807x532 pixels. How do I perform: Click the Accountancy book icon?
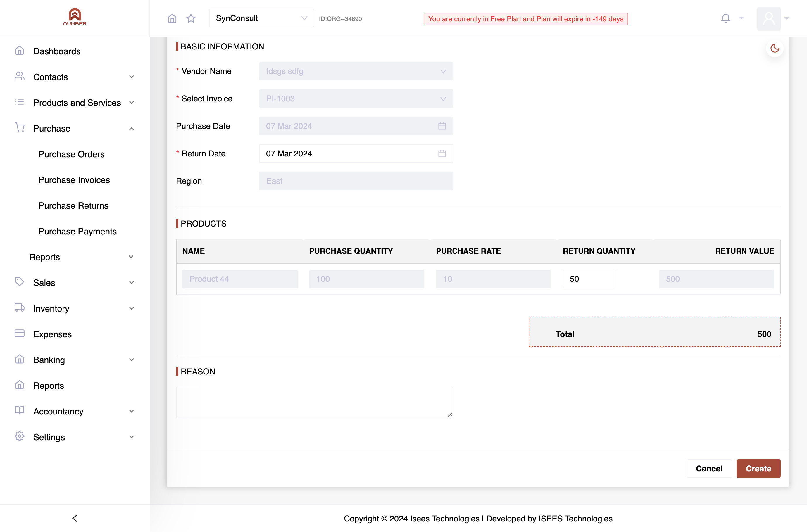20,410
